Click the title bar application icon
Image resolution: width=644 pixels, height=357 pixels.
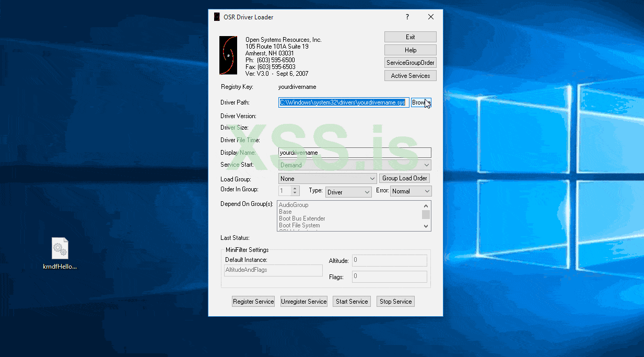tap(217, 17)
